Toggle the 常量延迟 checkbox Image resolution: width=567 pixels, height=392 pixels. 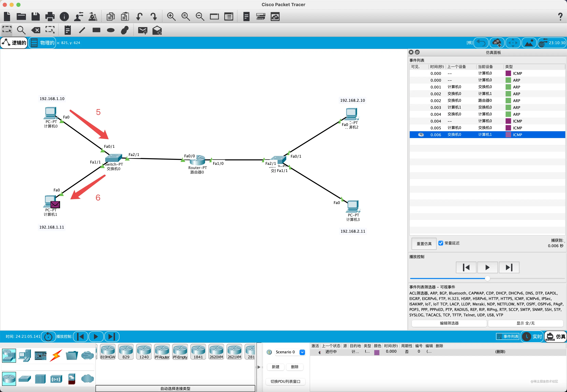[x=441, y=243]
